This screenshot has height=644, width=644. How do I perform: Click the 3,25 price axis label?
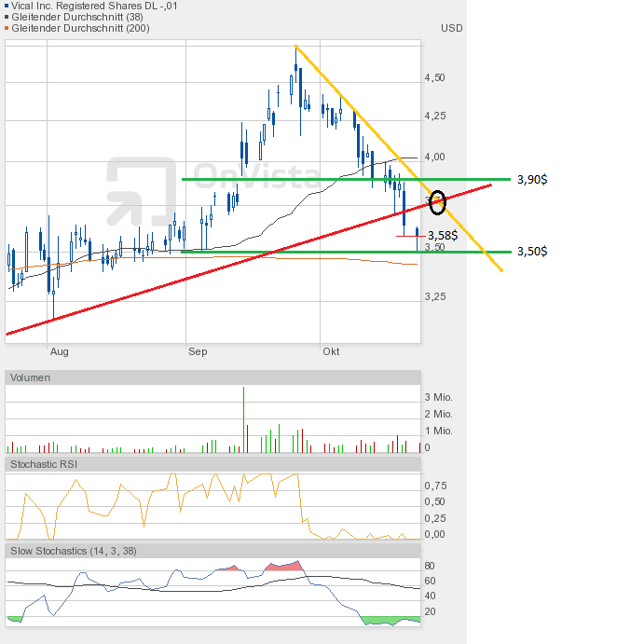click(x=435, y=296)
